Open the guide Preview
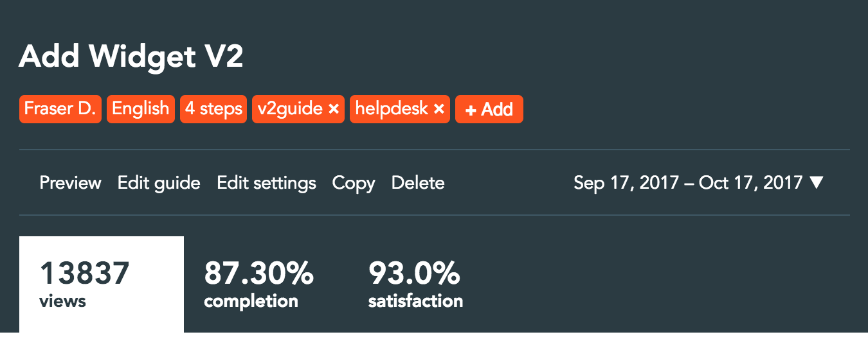Screen dimensions: 868x339 coord(70,183)
